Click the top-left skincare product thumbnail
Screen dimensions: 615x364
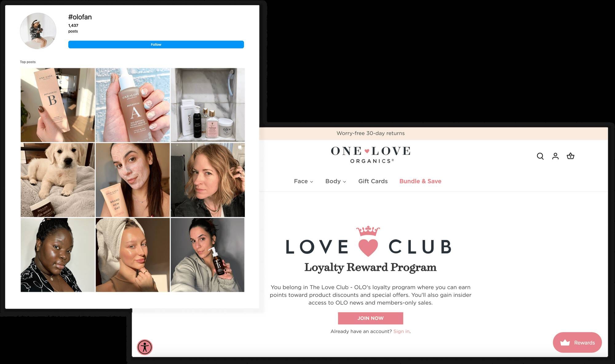click(x=57, y=105)
